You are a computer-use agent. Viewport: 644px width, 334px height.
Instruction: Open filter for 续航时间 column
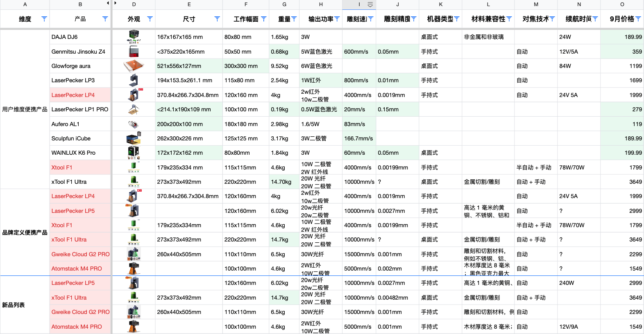coord(595,19)
